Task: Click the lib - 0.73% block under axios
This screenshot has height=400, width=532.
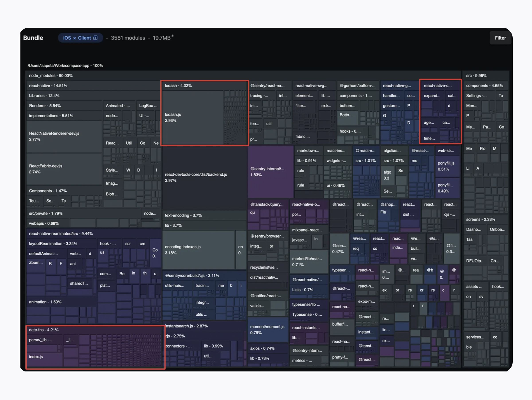Action: coord(268,358)
